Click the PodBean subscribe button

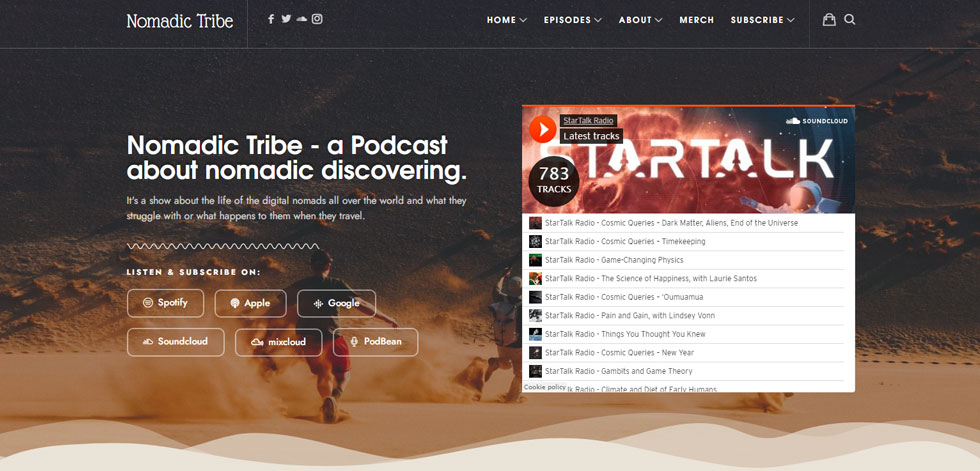click(376, 342)
